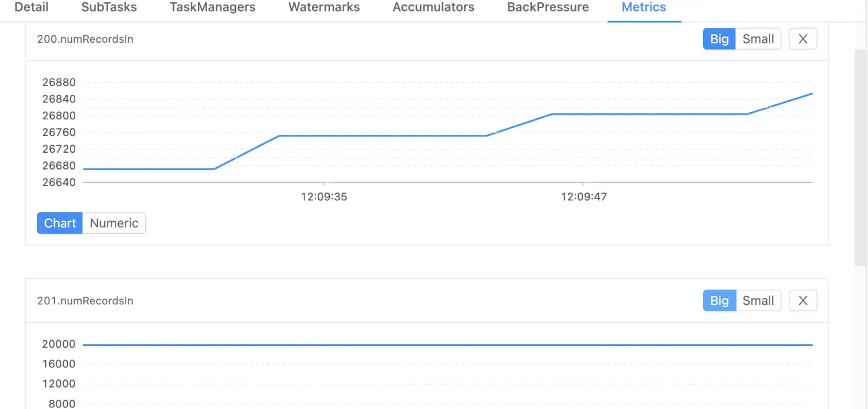Image resolution: width=868 pixels, height=409 pixels.
Task: Open the Accumulators tab
Action: (433, 8)
